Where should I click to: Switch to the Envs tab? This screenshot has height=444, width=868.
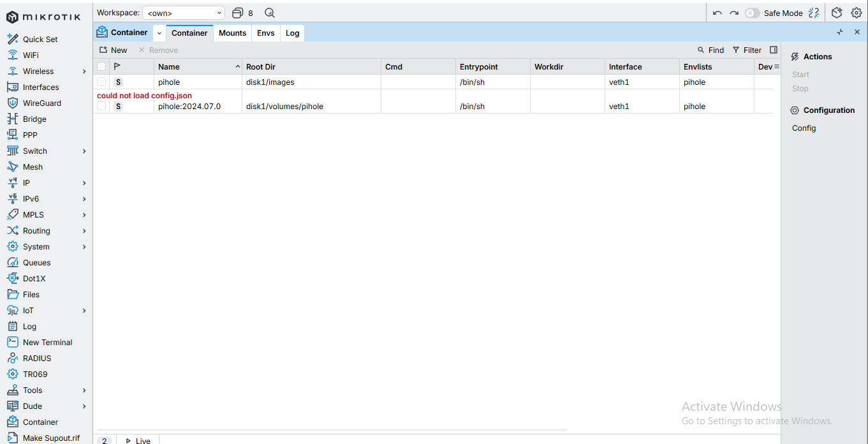(266, 33)
